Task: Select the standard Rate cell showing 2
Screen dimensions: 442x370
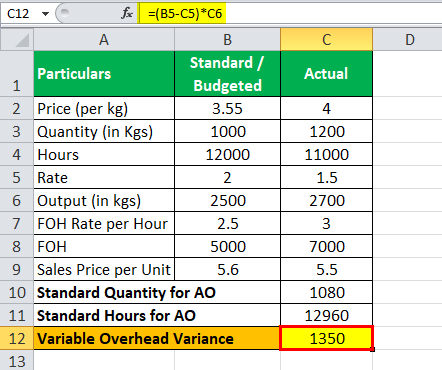Action: pos(227,177)
